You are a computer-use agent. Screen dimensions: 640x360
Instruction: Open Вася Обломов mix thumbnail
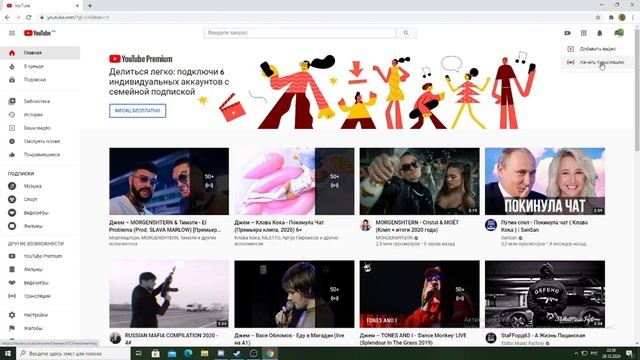tap(294, 294)
